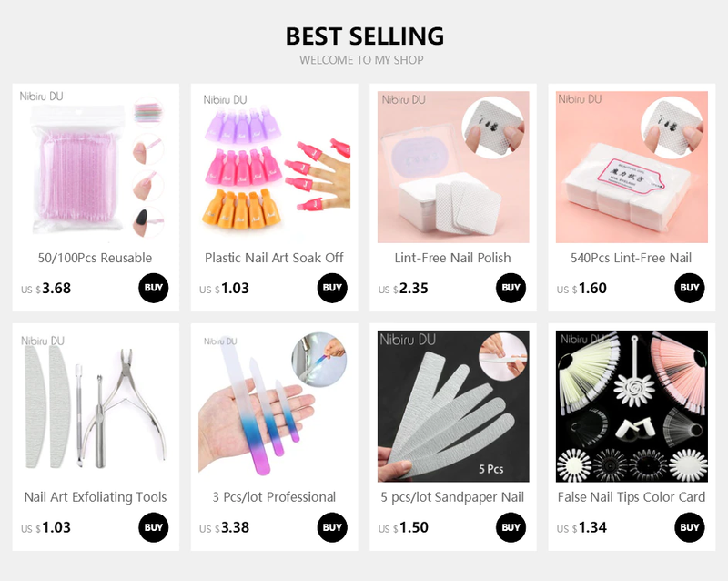Open the pink reusable sticks product image
The width and height of the screenshot is (728, 581).
[x=96, y=167]
